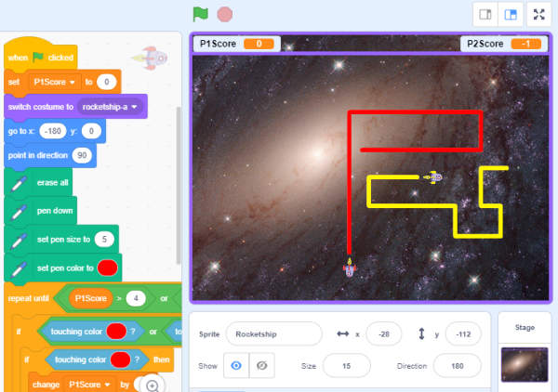Click the green flag to start
This screenshot has height=392, width=558.
tap(200, 14)
